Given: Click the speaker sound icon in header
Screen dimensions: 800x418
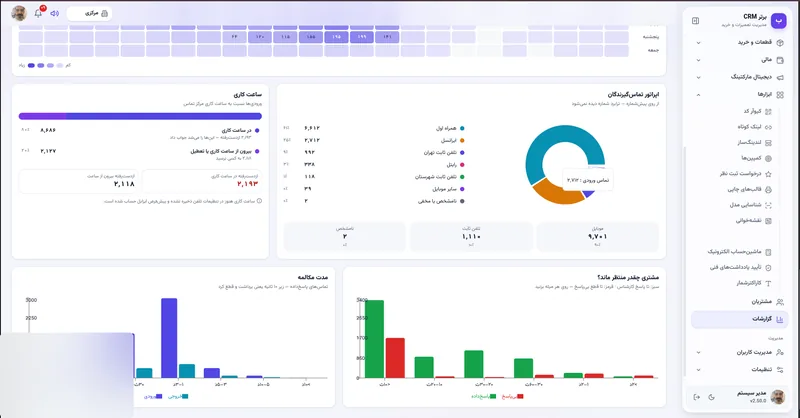Looking at the screenshot, I should coord(55,13).
